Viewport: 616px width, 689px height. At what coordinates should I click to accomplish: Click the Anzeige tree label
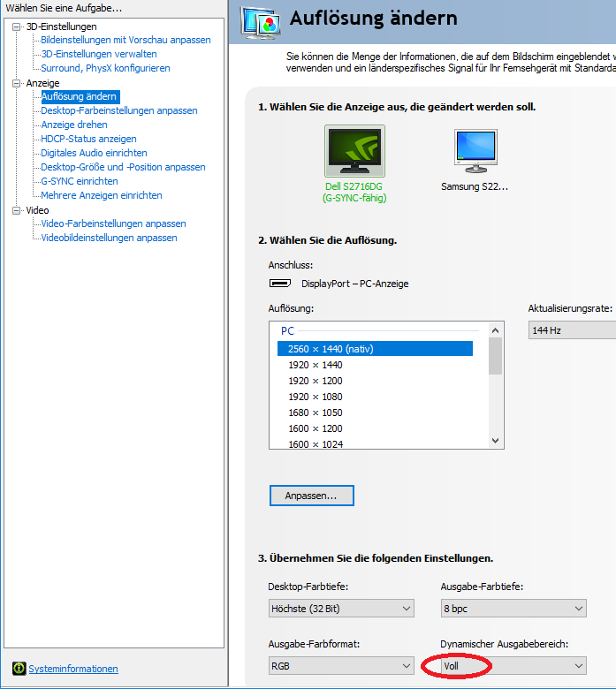[x=42, y=83]
